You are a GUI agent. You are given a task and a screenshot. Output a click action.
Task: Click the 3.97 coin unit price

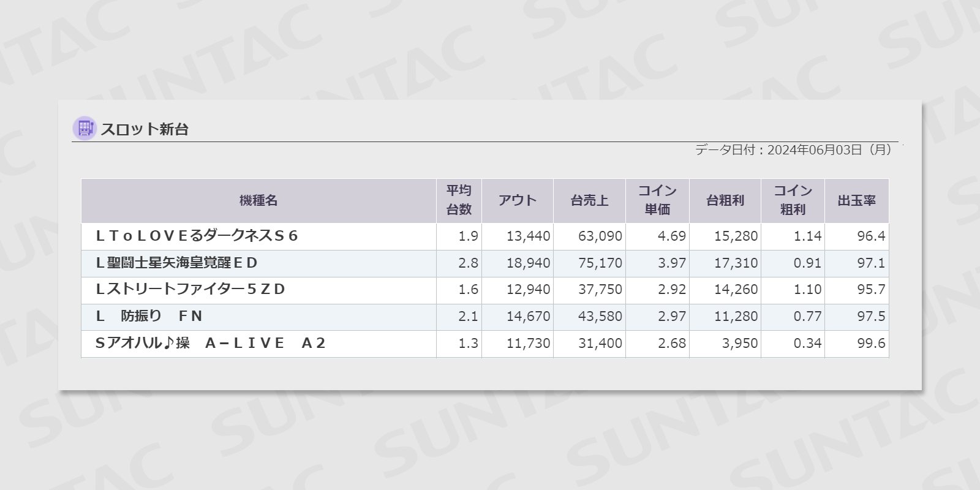(671, 263)
